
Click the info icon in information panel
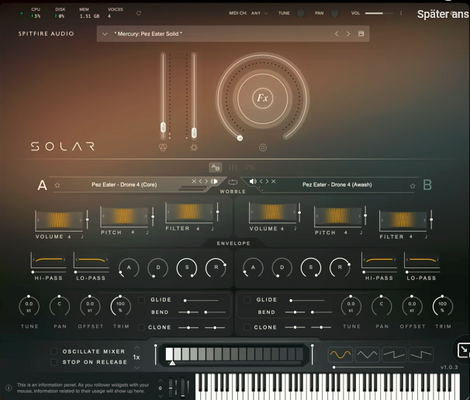click(x=9, y=388)
